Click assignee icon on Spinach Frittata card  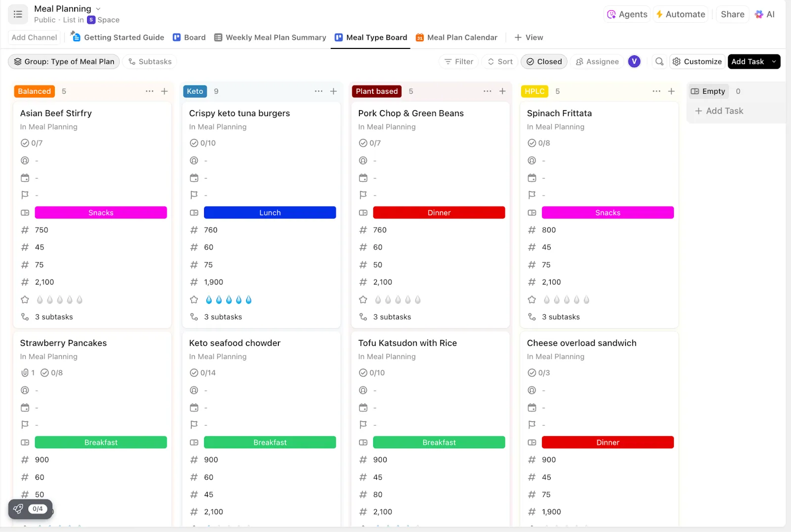point(532,161)
